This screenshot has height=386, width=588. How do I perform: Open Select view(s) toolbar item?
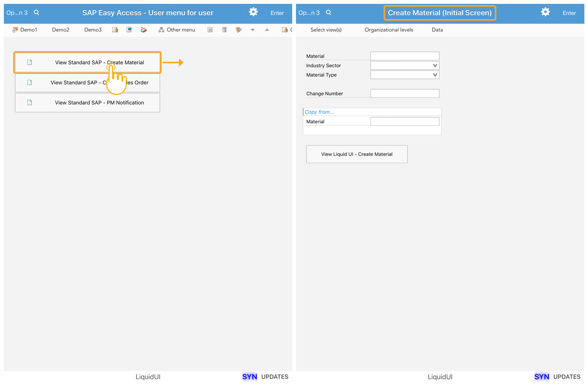(326, 30)
